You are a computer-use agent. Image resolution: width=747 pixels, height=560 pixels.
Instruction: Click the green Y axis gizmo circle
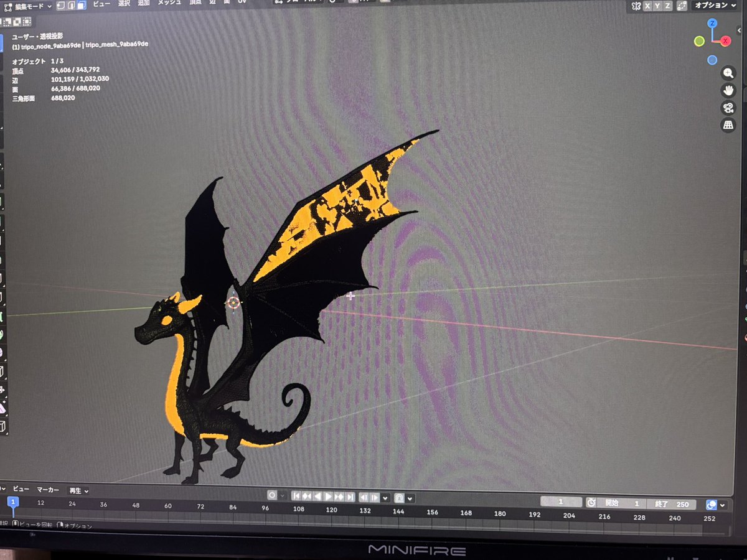pyautogui.click(x=699, y=41)
